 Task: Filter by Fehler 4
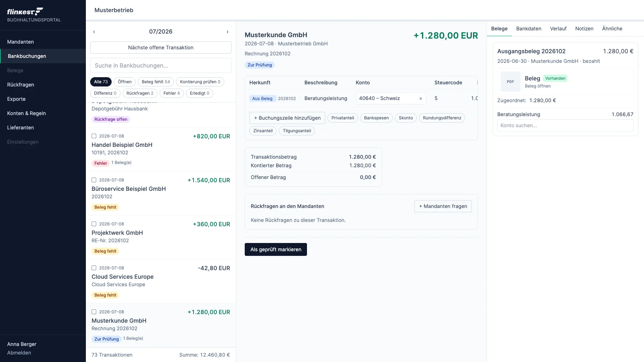click(172, 93)
